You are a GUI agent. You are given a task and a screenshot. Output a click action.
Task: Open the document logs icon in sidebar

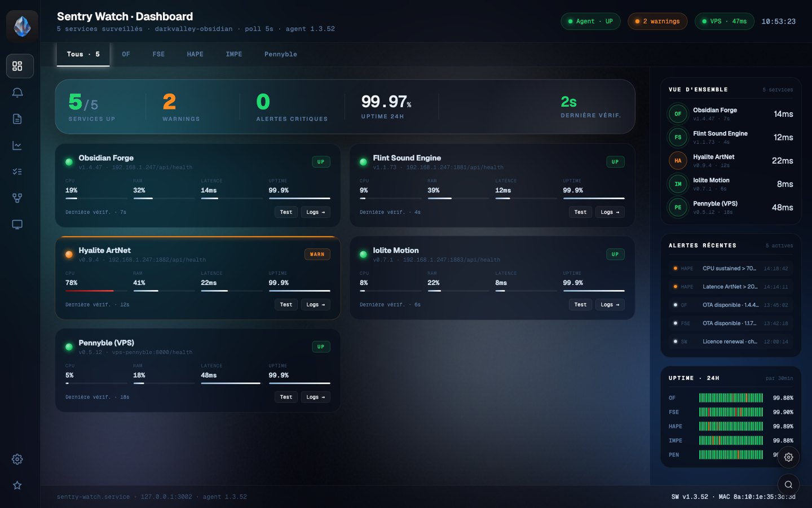click(x=17, y=119)
